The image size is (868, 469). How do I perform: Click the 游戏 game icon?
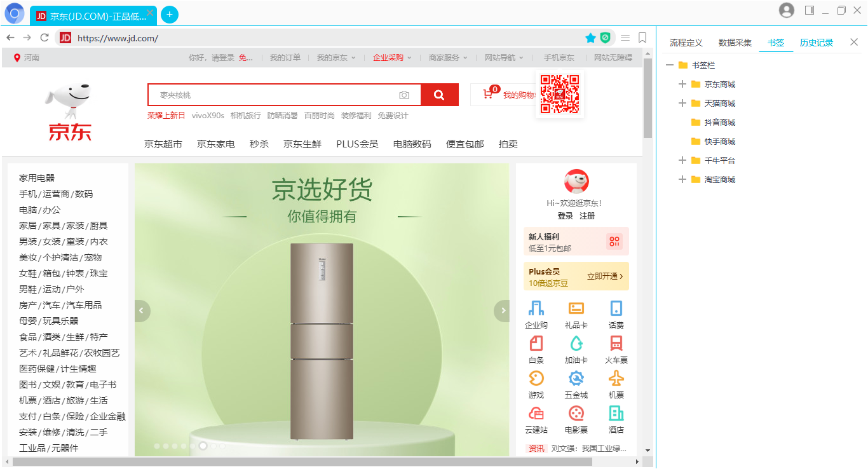[x=536, y=378]
